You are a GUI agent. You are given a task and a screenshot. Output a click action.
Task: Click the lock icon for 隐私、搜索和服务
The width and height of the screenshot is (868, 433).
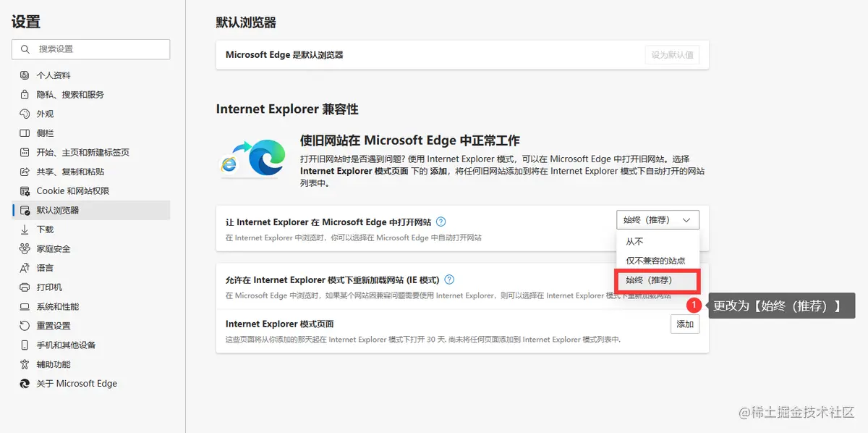point(25,95)
